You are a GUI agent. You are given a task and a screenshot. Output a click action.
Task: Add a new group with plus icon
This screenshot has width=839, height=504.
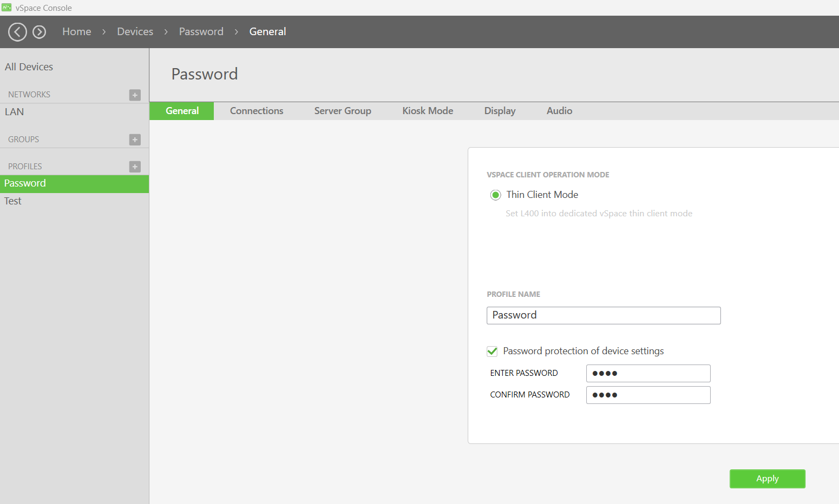coord(135,140)
